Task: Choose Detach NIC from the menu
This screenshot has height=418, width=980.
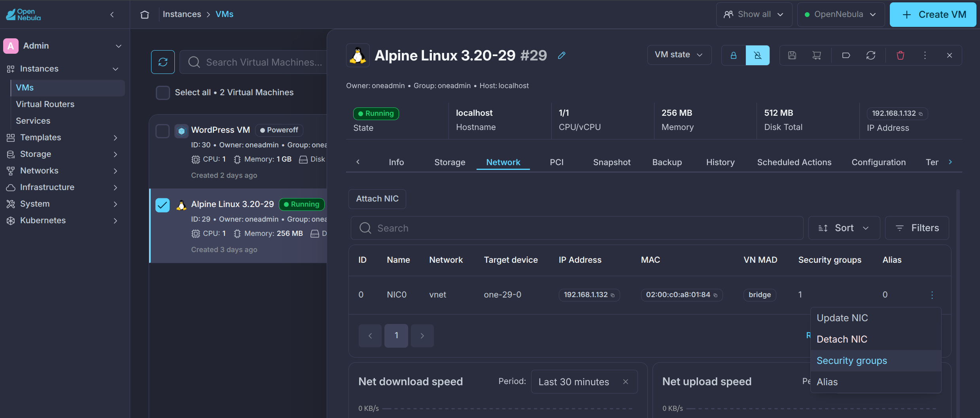Action: pyautogui.click(x=876, y=339)
